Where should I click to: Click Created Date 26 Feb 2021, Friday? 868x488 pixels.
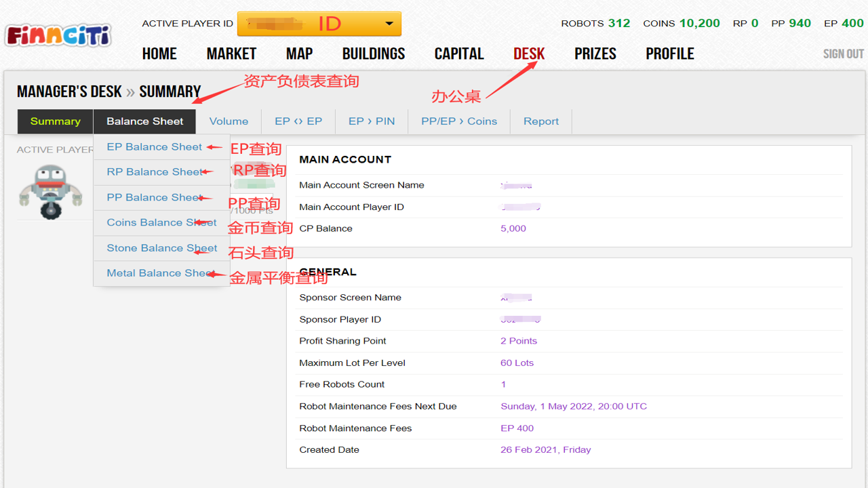546,449
